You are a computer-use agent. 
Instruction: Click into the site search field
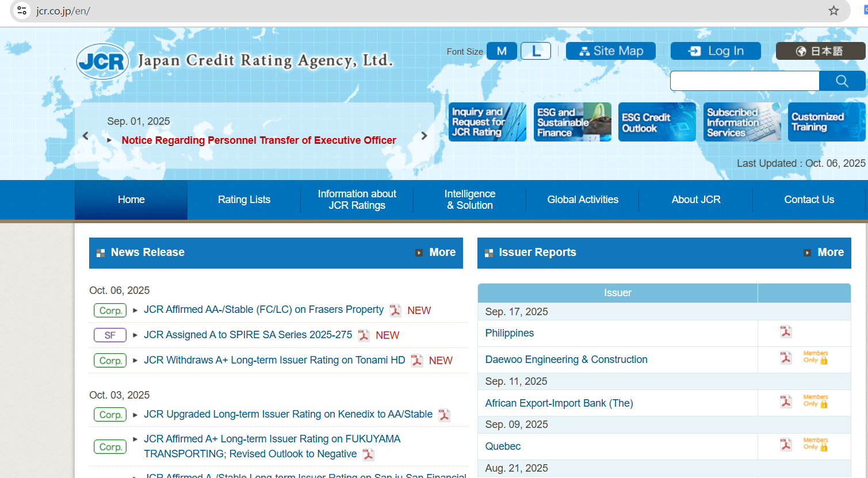744,81
